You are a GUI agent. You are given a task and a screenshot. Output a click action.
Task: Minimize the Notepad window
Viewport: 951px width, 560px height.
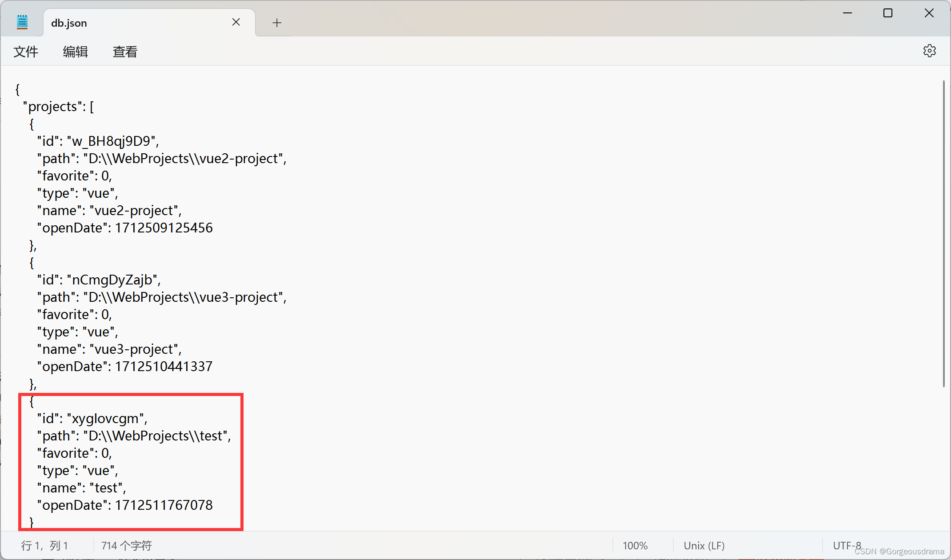tap(847, 13)
